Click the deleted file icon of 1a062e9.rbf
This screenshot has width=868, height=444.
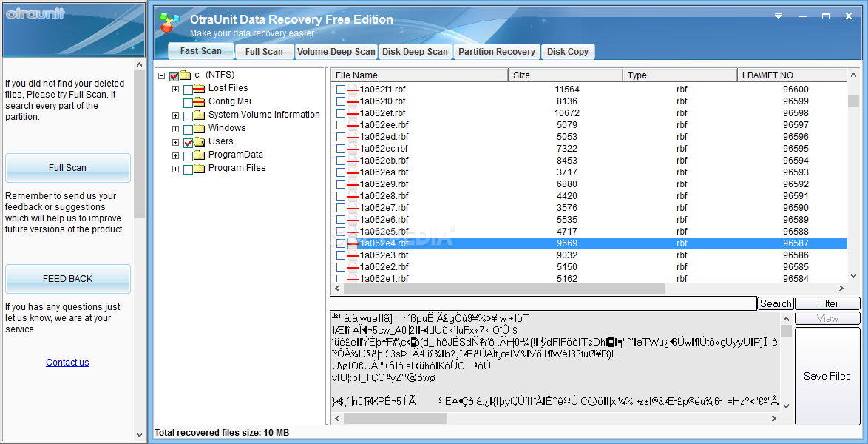[x=353, y=184]
